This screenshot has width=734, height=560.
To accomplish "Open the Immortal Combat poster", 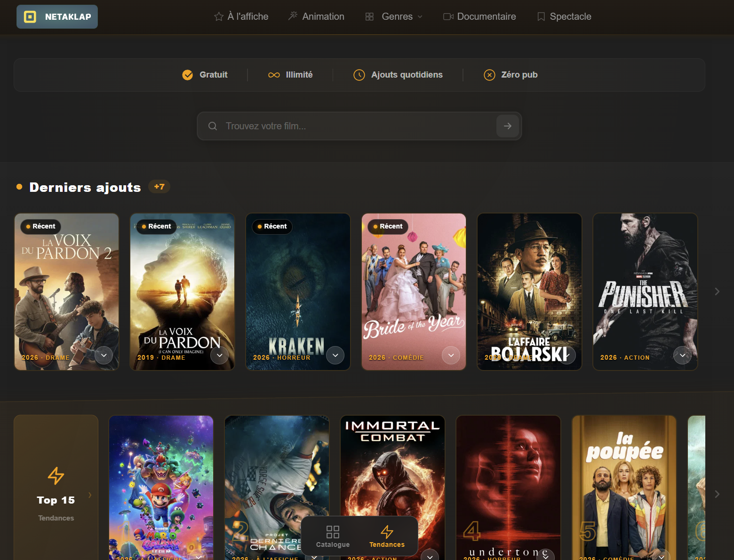I will pos(393,488).
